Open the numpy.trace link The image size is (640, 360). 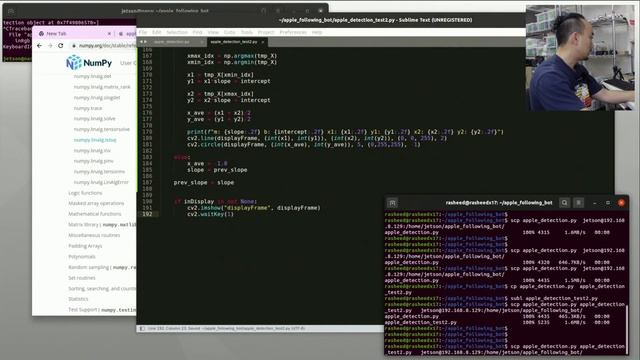(x=88, y=108)
